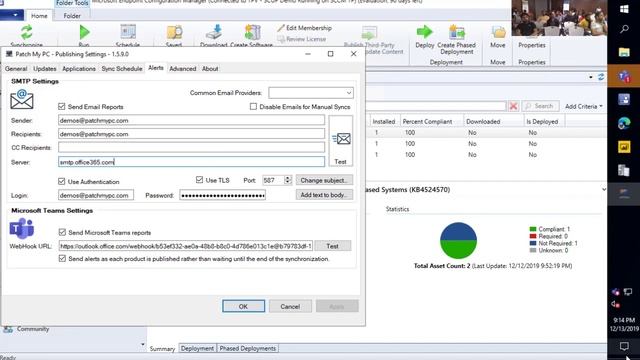Toggle Send Email Reports checkbox
Screen dimensions: 640x360
click(62, 107)
